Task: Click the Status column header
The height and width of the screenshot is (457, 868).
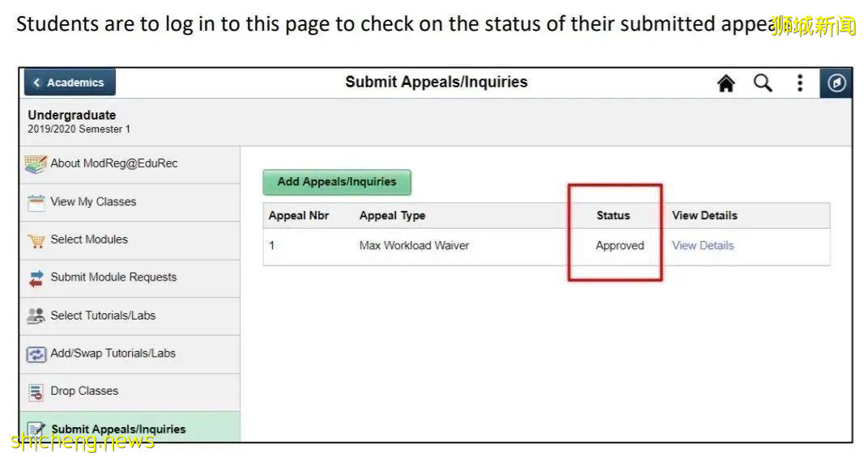Action: click(x=613, y=215)
